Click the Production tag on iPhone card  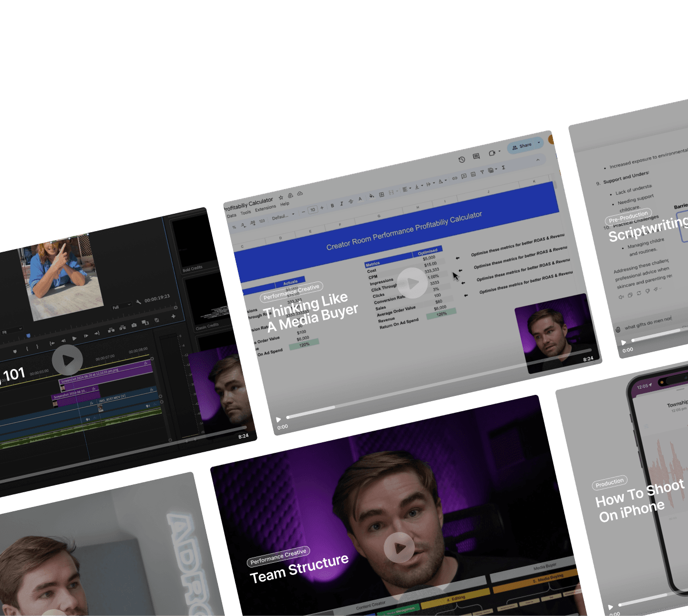click(x=610, y=482)
